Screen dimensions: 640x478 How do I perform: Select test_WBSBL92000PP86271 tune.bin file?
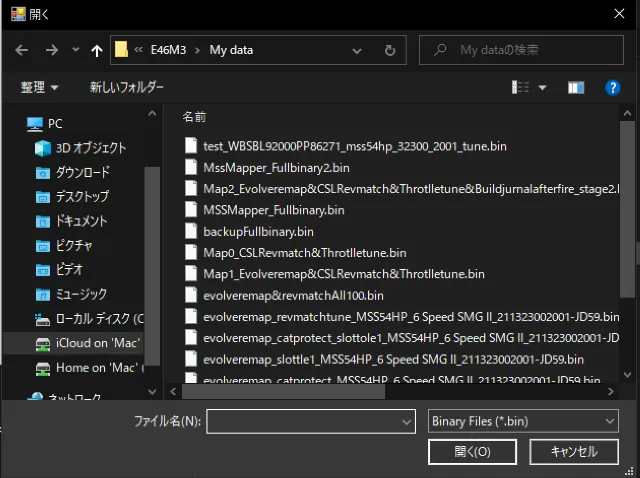(345, 146)
